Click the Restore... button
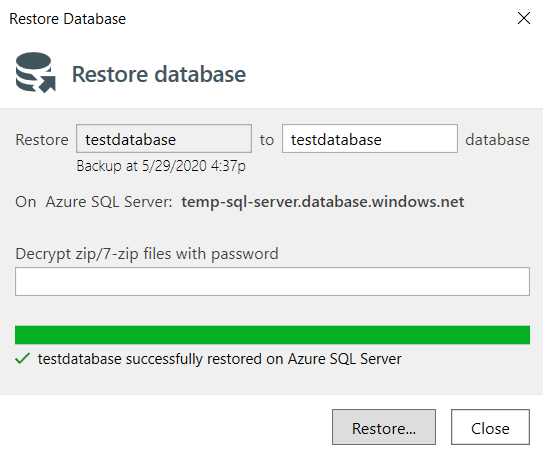The image size is (543, 457). (x=384, y=427)
